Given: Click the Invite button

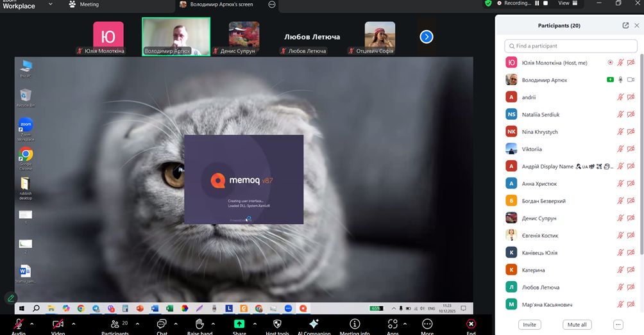Looking at the screenshot, I should [529, 325].
